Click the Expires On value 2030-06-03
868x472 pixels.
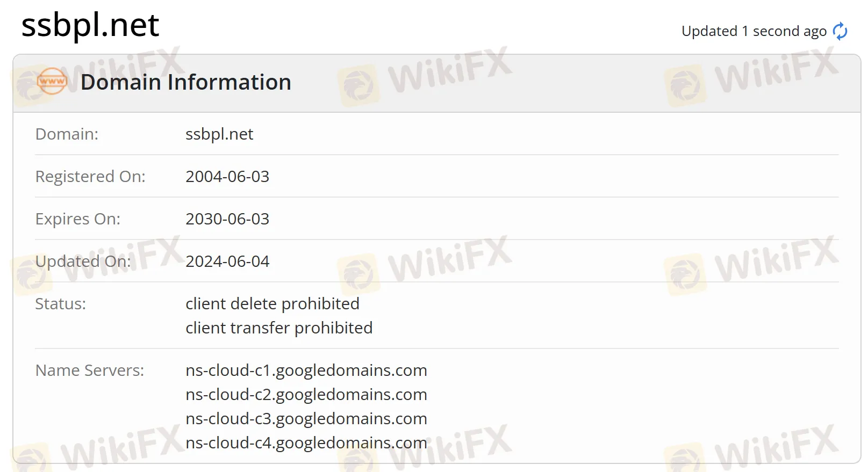click(227, 219)
